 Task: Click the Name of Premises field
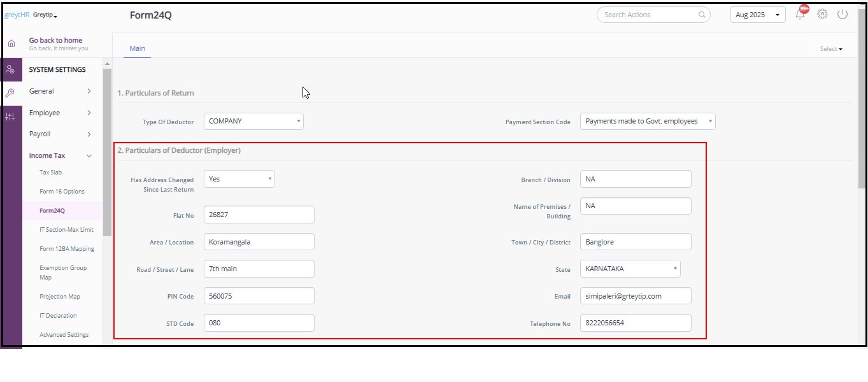tap(636, 206)
